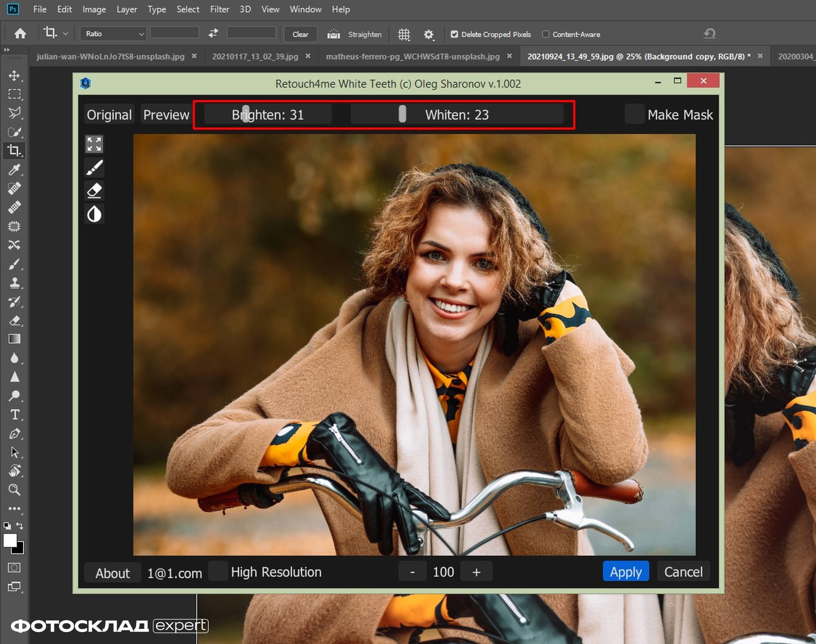816x644 pixels.
Task: Change the screen mode
Action: [x=14, y=586]
